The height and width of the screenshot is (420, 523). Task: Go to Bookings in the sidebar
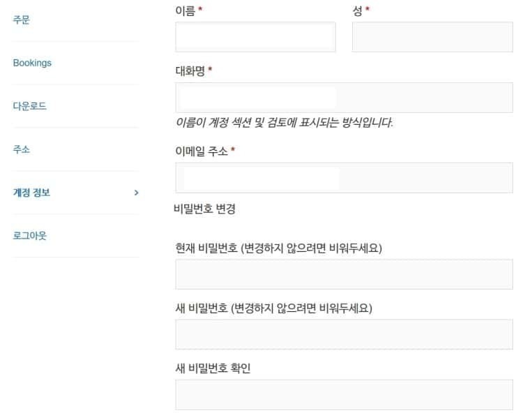coord(32,63)
